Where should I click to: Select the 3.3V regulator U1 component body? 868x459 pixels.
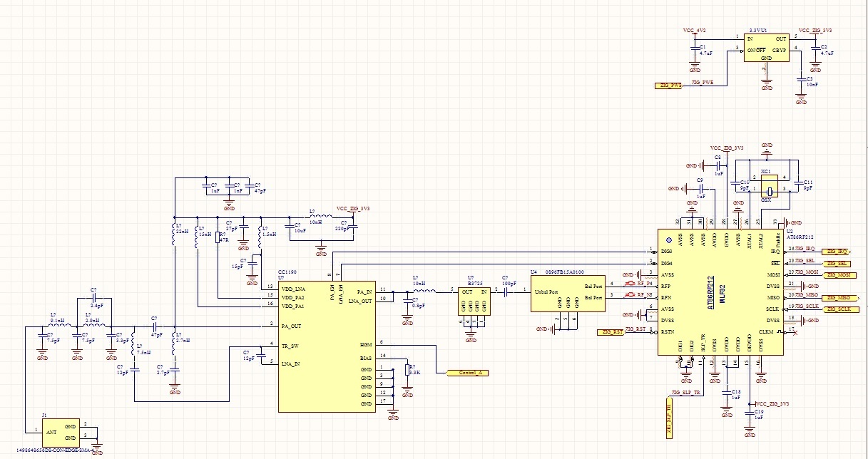coord(767,47)
